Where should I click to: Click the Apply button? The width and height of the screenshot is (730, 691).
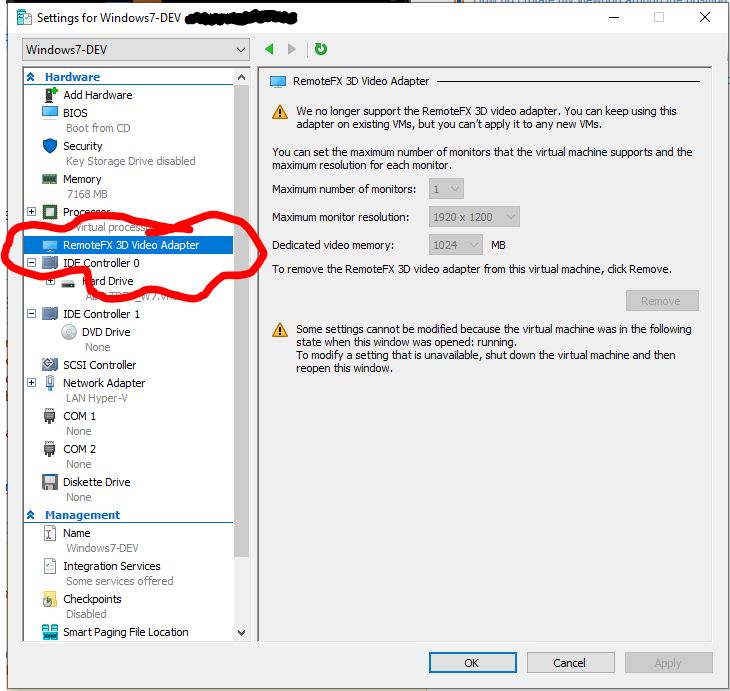(669, 663)
